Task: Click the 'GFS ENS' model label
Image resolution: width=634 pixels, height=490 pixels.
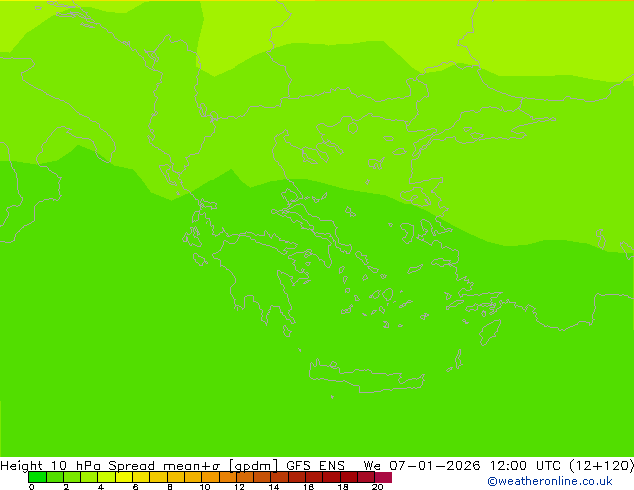Action: tap(315, 466)
